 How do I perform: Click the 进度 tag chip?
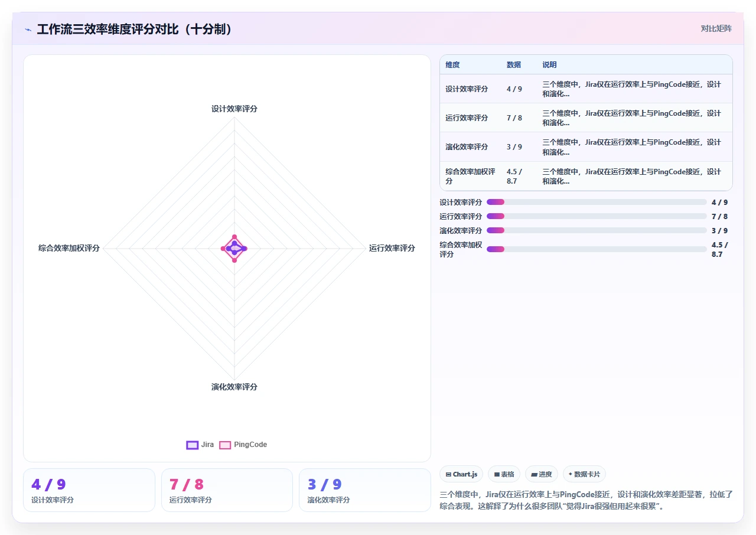tap(541, 474)
